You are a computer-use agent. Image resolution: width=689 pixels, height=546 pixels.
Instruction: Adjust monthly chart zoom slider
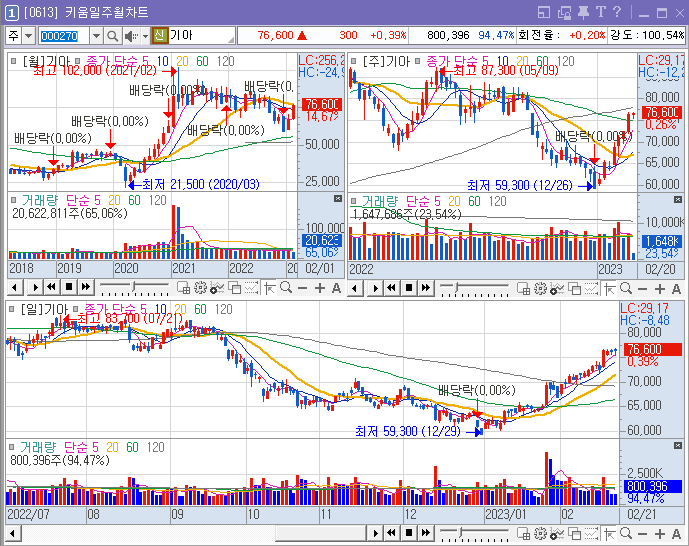[134, 288]
